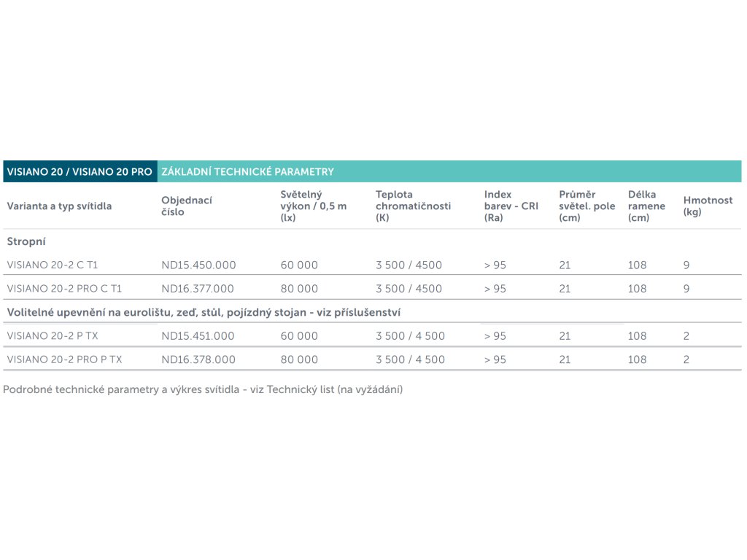This screenshot has width=747, height=560.
Task: Click '> 95' in VISIANO 20-2 PRO P TX row
Action: [495, 359]
